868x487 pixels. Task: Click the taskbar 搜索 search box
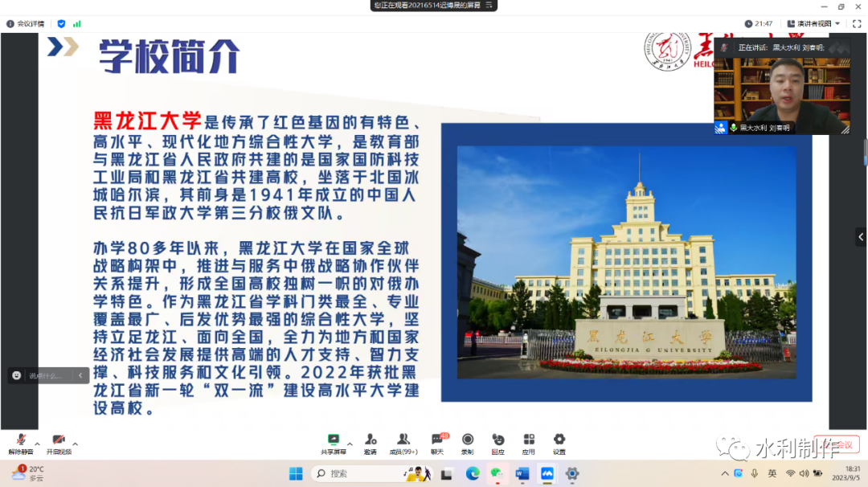[371, 473]
